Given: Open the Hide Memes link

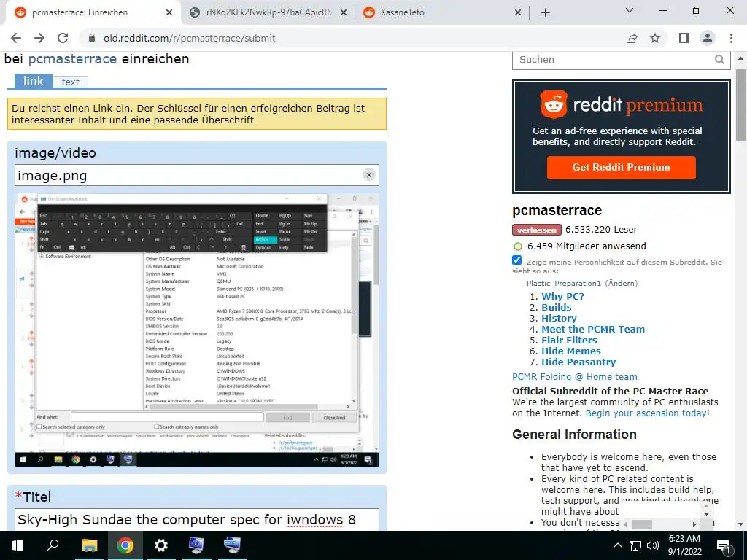Looking at the screenshot, I should pos(571,351).
